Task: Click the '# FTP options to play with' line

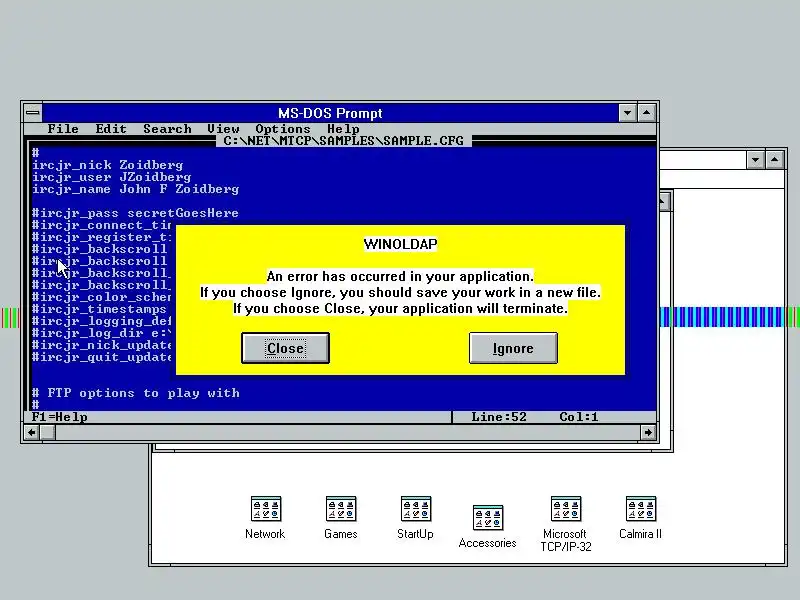Action: coord(136,393)
